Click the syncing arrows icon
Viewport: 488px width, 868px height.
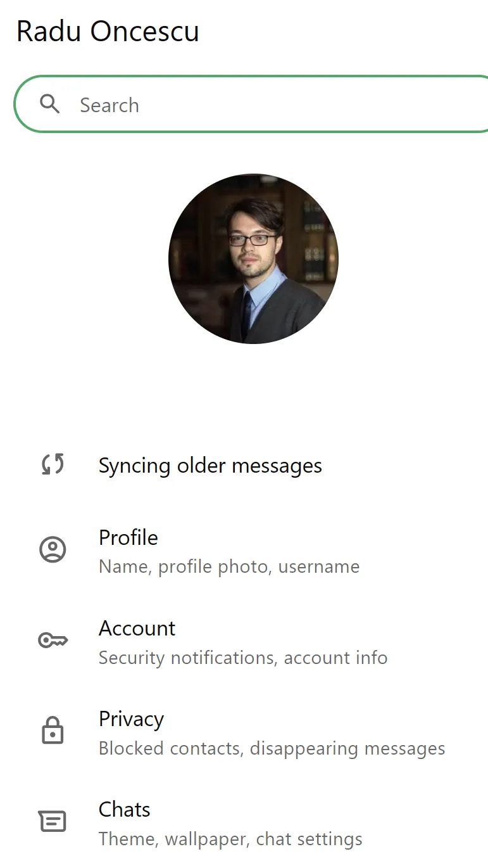click(53, 465)
